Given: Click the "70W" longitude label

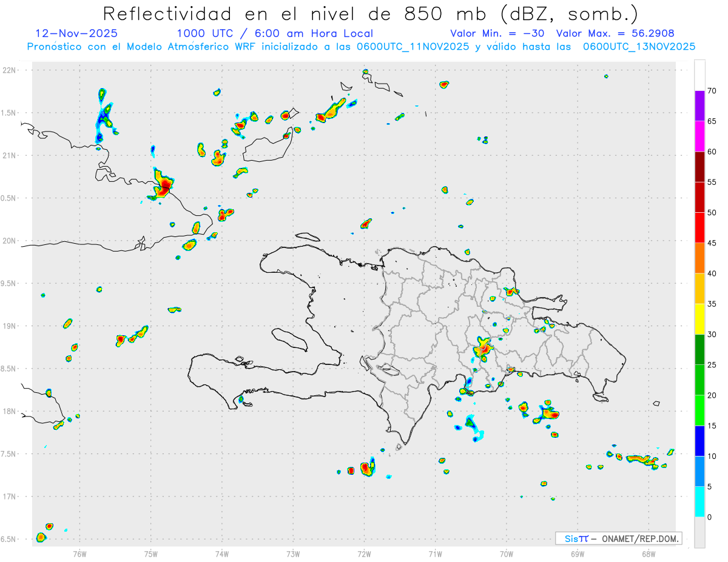Looking at the screenshot, I should (507, 554).
